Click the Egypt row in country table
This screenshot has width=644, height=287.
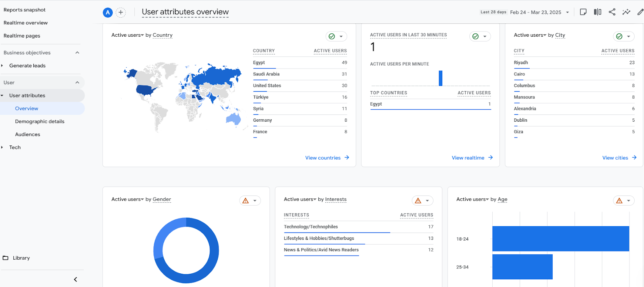click(x=300, y=63)
